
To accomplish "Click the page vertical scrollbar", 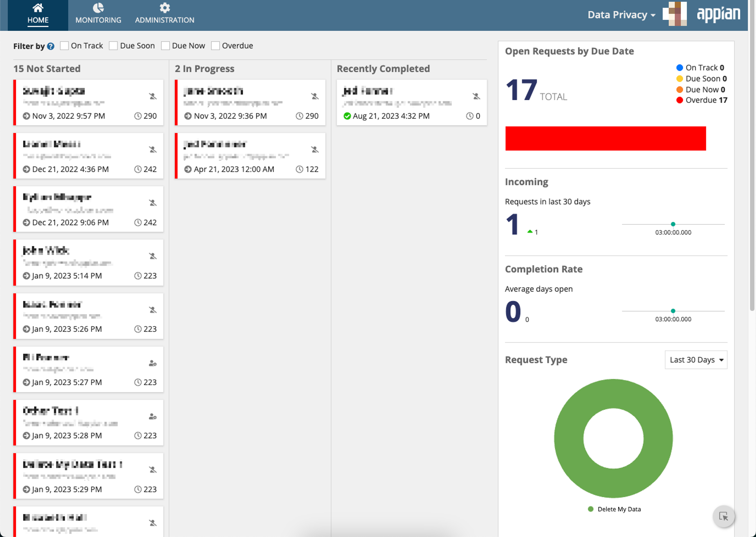I will coord(752,155).
